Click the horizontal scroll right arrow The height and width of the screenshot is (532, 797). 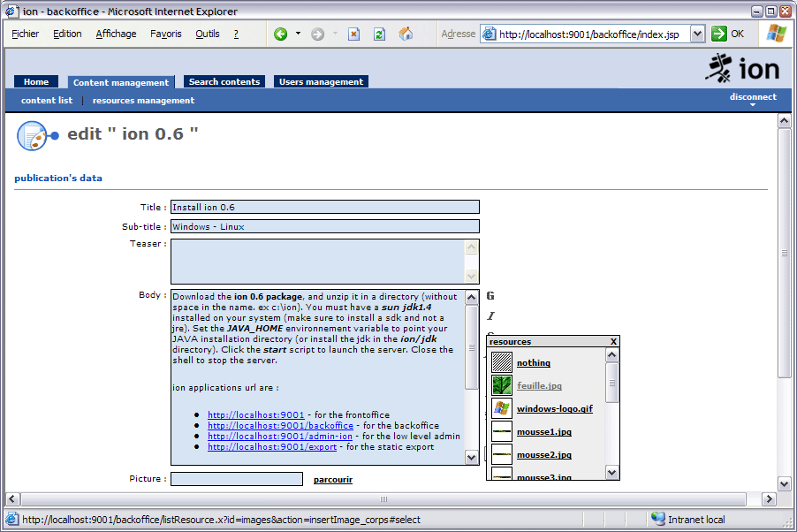click(x=769, y=499)
